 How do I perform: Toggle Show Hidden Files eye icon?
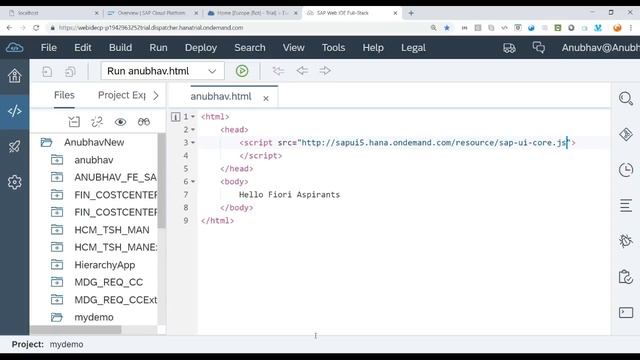[x=120, y=122]
